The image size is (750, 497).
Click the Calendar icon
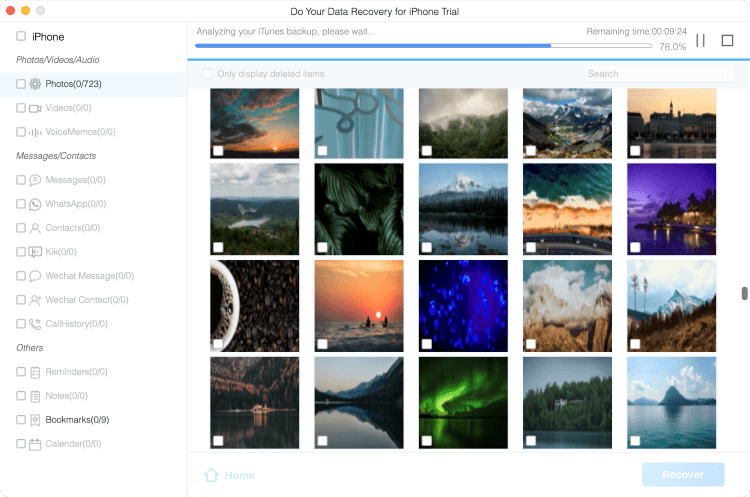pos(35,444)
